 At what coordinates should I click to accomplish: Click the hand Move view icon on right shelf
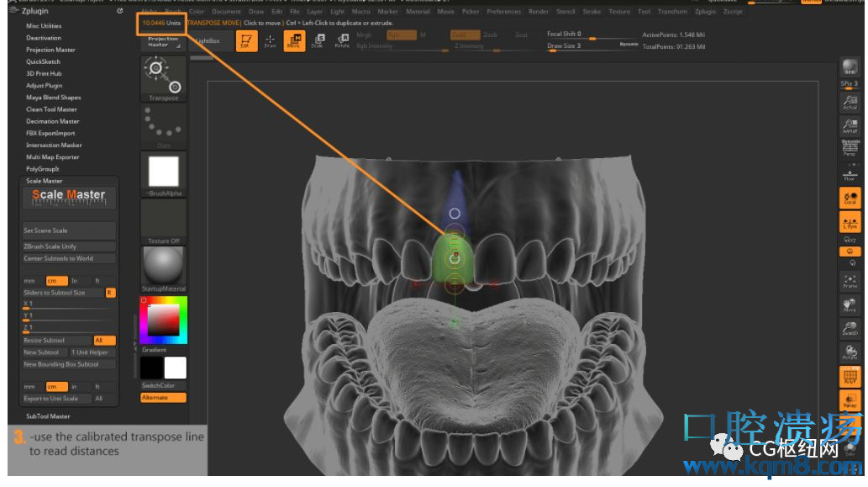click(850, 304)
